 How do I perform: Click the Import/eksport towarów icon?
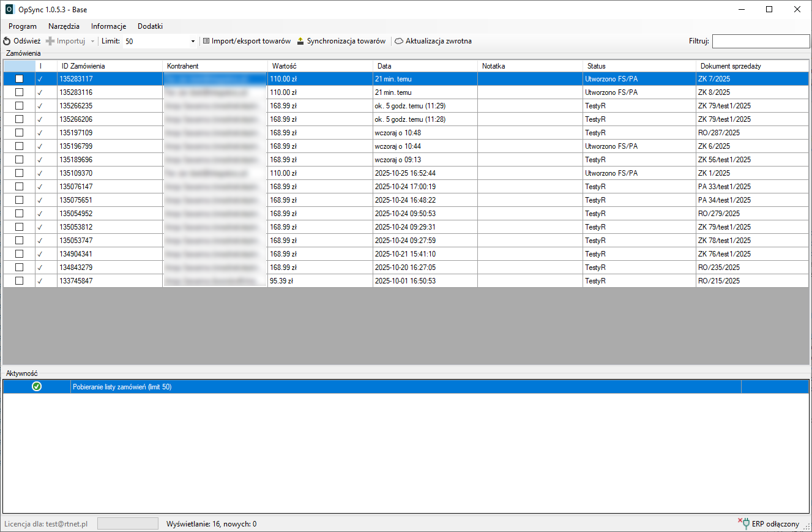[206, 41]
